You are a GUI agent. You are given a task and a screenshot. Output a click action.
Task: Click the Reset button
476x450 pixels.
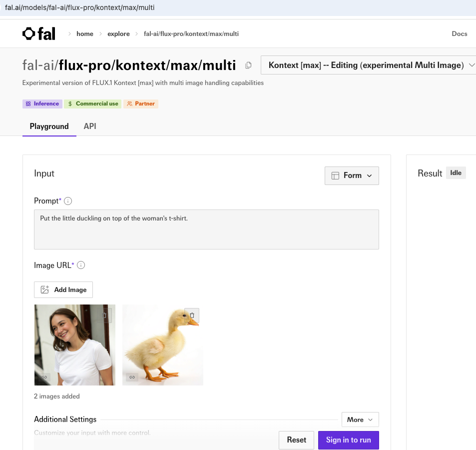click(296, 440)
